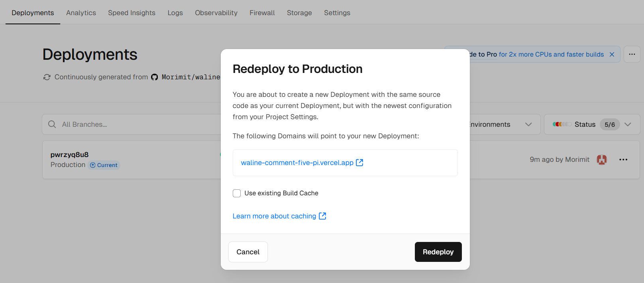
Task: Click Morimit's avatar on the deployment row
Action: [x=601, y=159]
